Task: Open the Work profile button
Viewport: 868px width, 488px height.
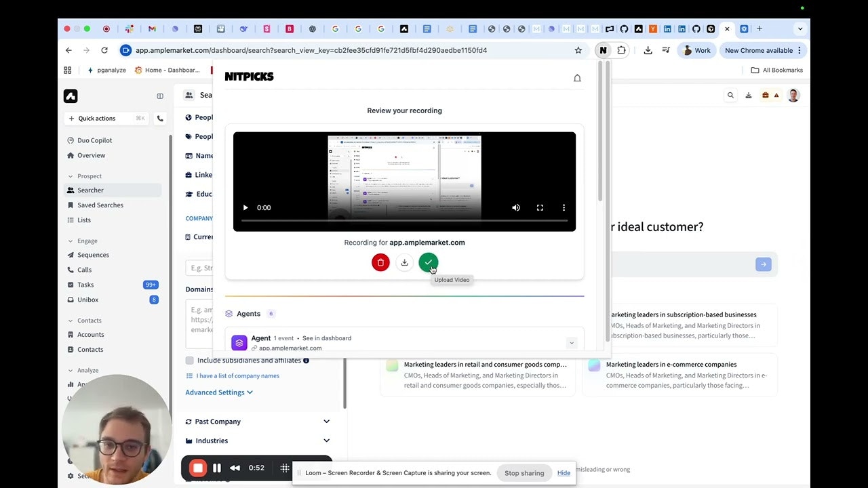Action: click(x=696, y=50)
